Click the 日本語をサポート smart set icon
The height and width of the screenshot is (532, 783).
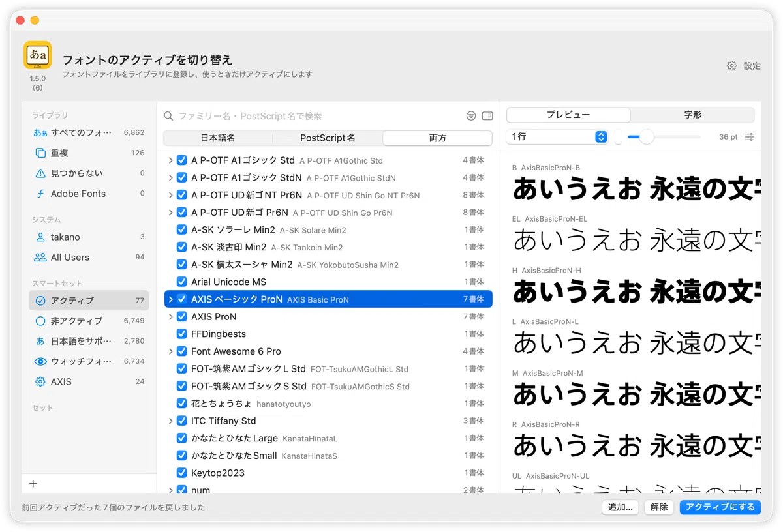pos(40,341)
